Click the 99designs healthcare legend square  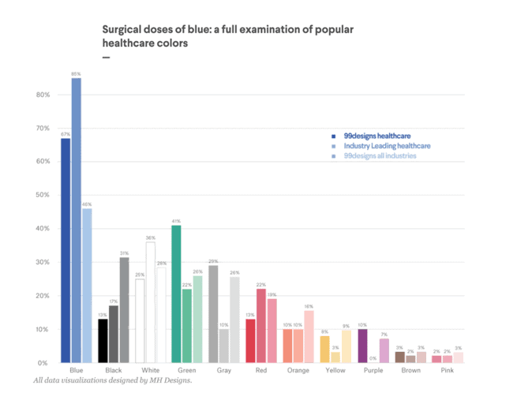coord(334,136)
